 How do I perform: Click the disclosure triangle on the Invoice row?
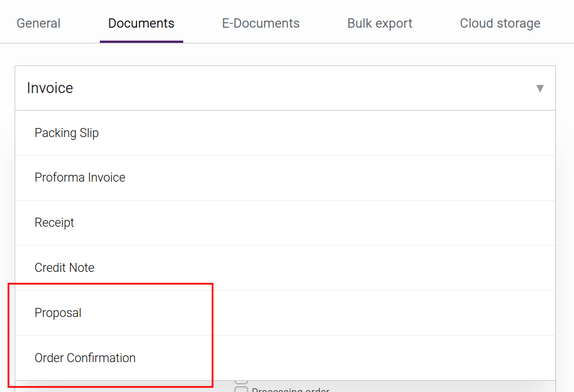click(540, 88)
